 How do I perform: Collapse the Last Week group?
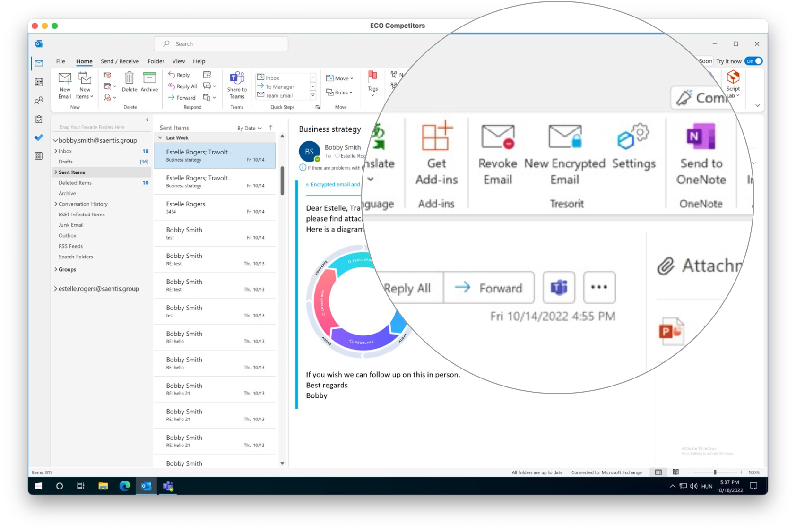point(160,138)
